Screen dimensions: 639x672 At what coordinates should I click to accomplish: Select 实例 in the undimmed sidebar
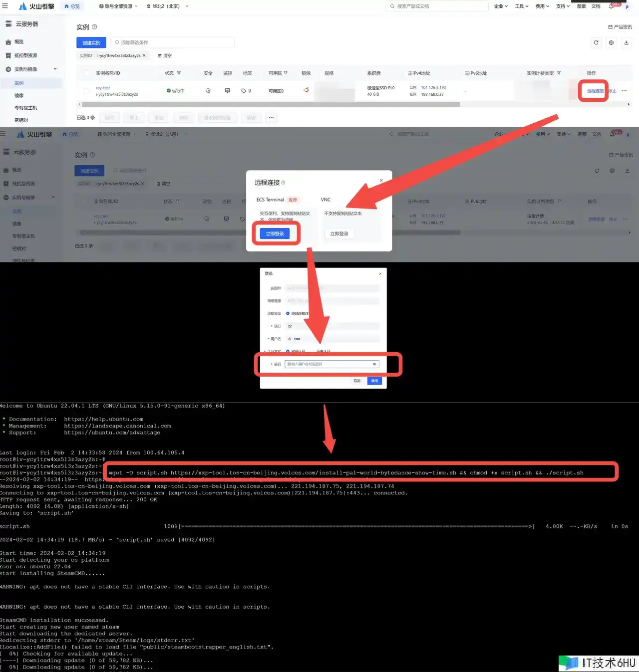[x=19, y=83]
